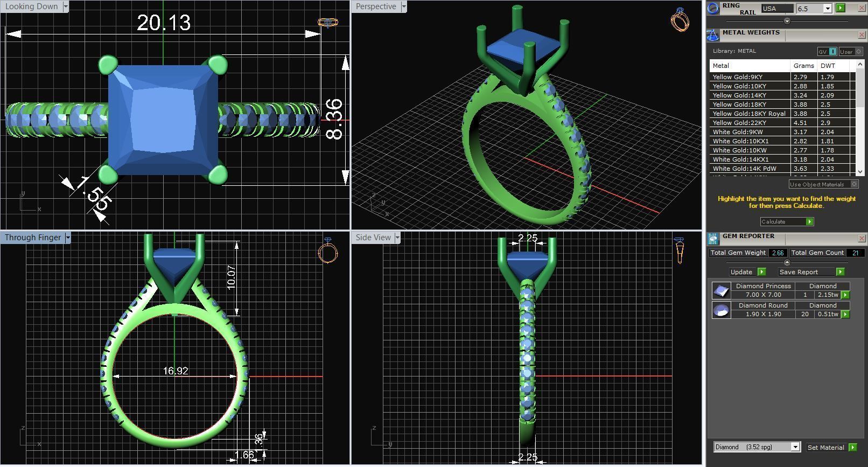Click green arrow beside Set Material
The image size is (868, 467).
coord(852,448)
